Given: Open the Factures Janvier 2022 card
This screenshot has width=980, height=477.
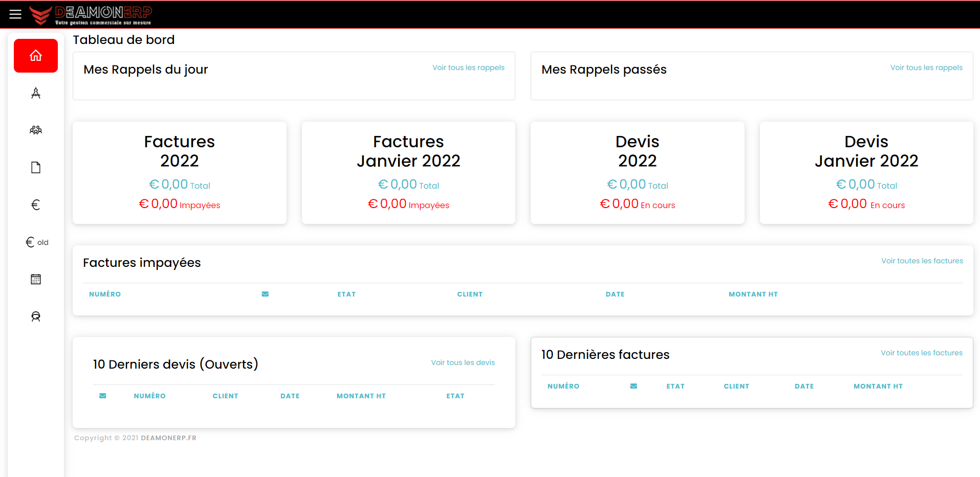Looking at the screenshot, I should pos(408,173).
